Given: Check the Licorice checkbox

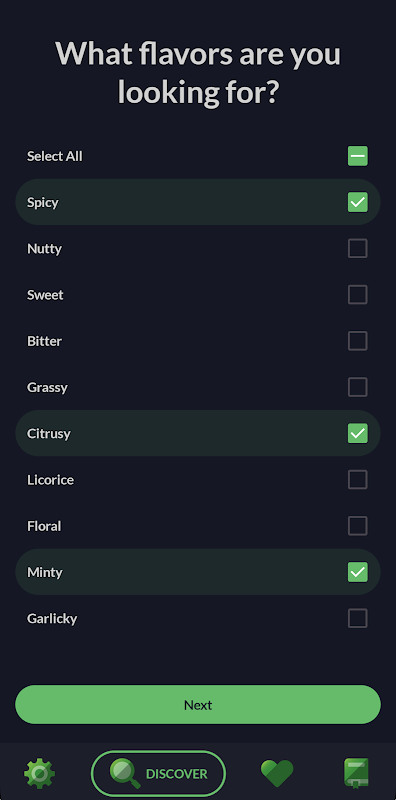Looking at the screenshot, I should [358, 480].
